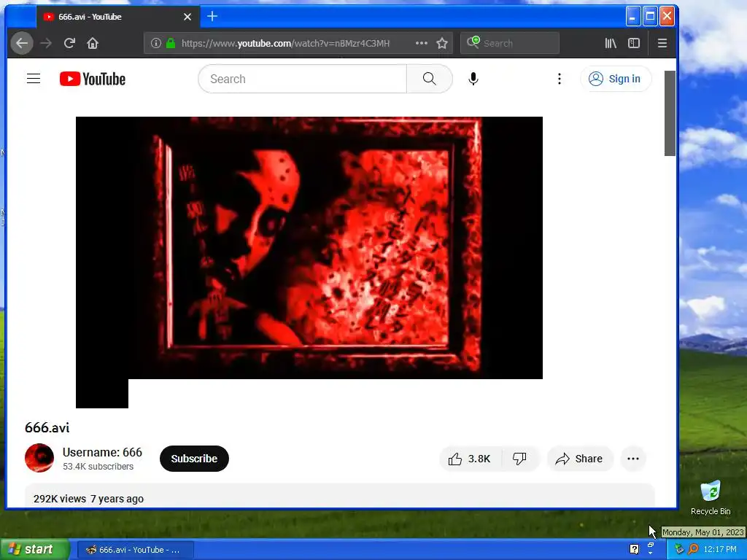Close the 666.avi - YouTube tab
The height and width of the screenshot is (560, 747).
pos(187,17)
